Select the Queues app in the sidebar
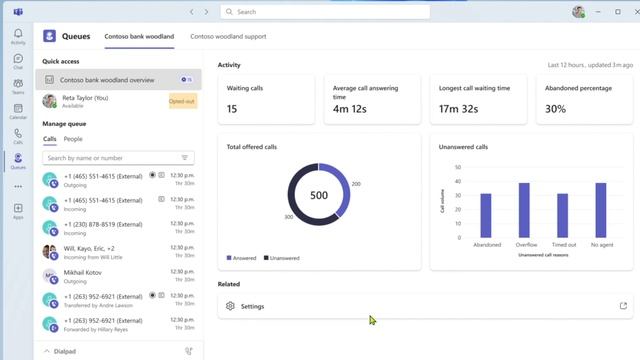640x360 pixels. point(18,161)
